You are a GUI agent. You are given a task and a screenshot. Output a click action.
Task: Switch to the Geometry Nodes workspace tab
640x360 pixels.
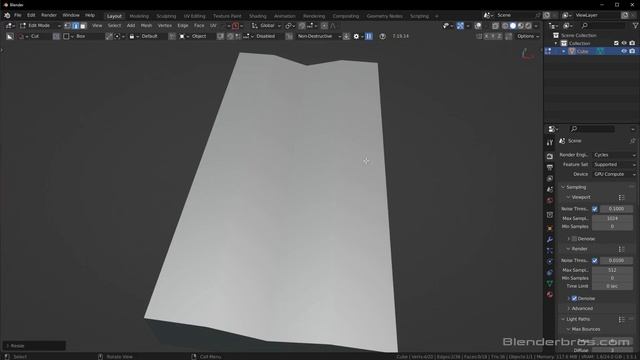click(384, 16)
